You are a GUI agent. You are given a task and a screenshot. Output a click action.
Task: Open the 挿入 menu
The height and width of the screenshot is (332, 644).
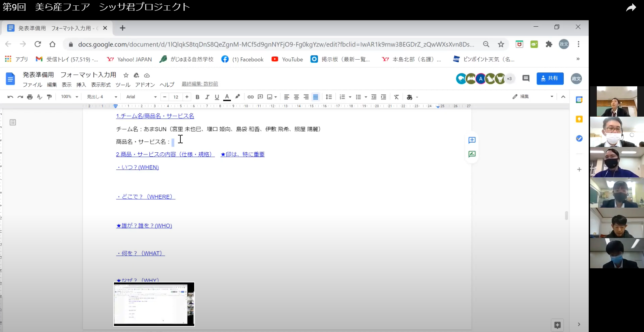[81, 85]
